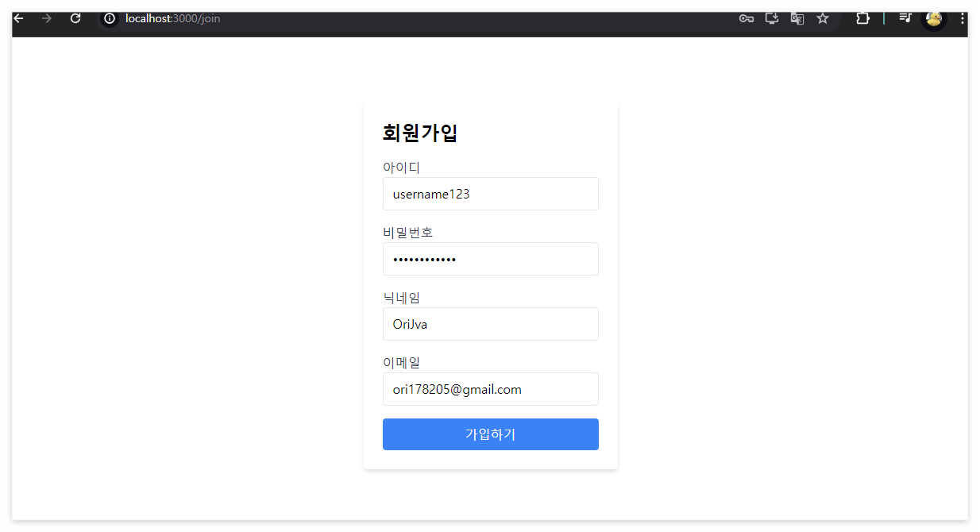Click the 회원가입 heading
The height and width of the screenshot is (532, 980).
[420, 133]
